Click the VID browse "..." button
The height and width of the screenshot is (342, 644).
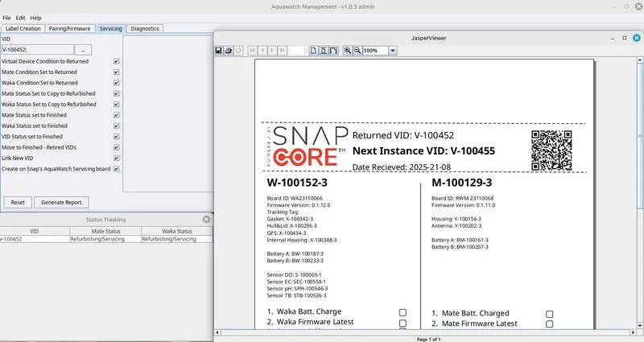coord(84,50)
